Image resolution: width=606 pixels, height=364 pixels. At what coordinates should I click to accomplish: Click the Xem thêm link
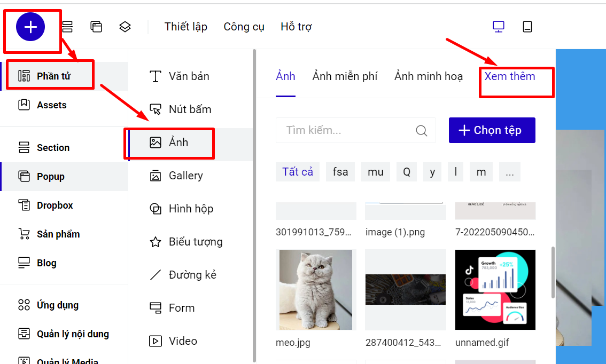[x=509, y=76]
